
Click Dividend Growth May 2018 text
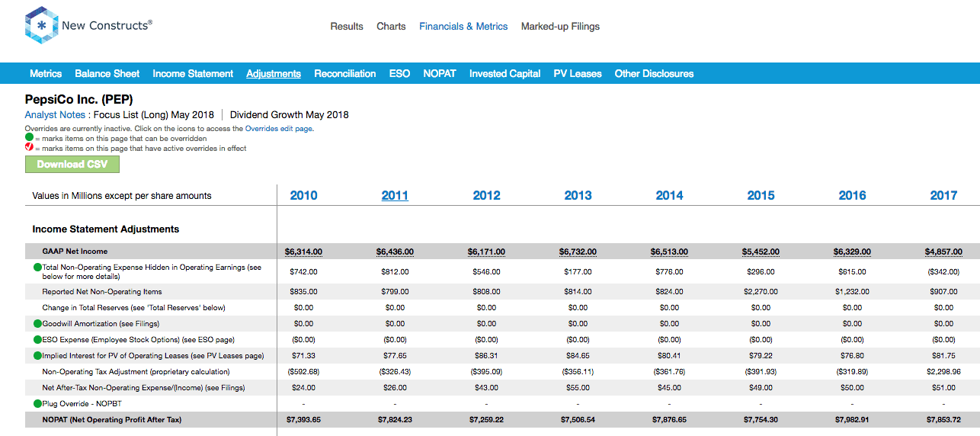[x=290, y=115]
